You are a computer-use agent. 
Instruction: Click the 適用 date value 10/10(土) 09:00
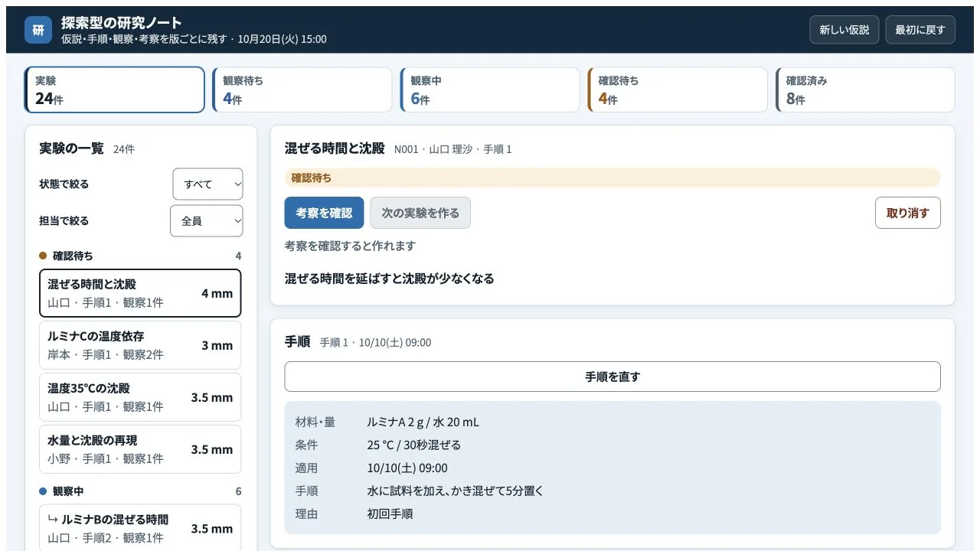(407, 468)
